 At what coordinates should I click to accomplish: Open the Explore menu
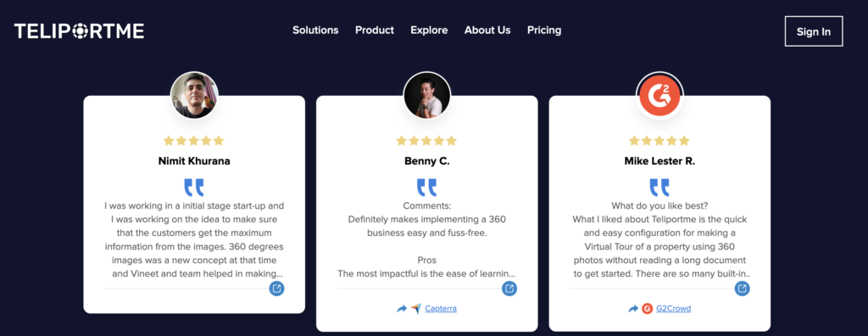429,30
